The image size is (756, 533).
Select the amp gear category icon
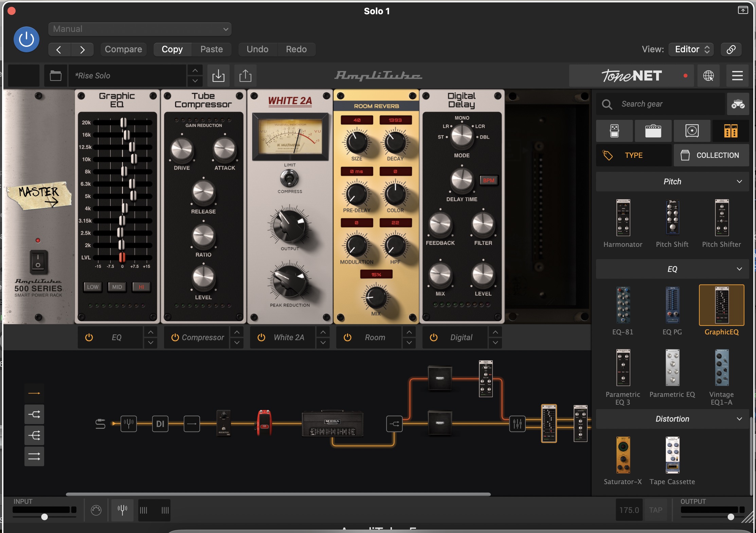coord(653,131)
